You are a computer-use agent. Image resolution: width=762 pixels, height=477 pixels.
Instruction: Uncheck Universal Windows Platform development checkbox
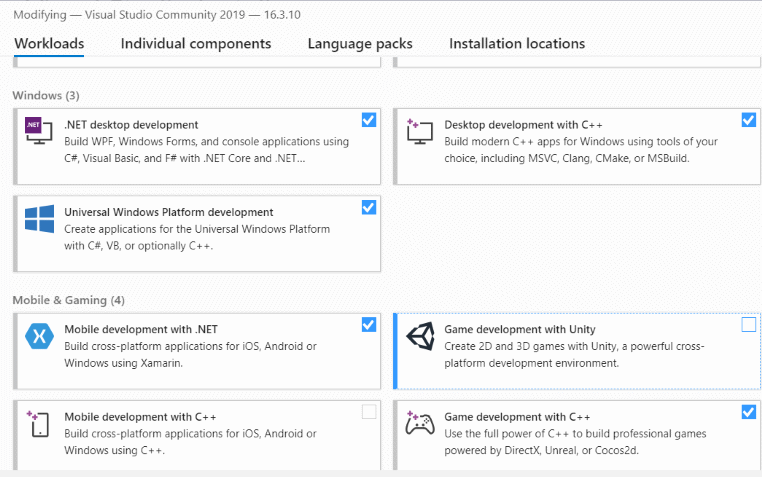(369, 207)
